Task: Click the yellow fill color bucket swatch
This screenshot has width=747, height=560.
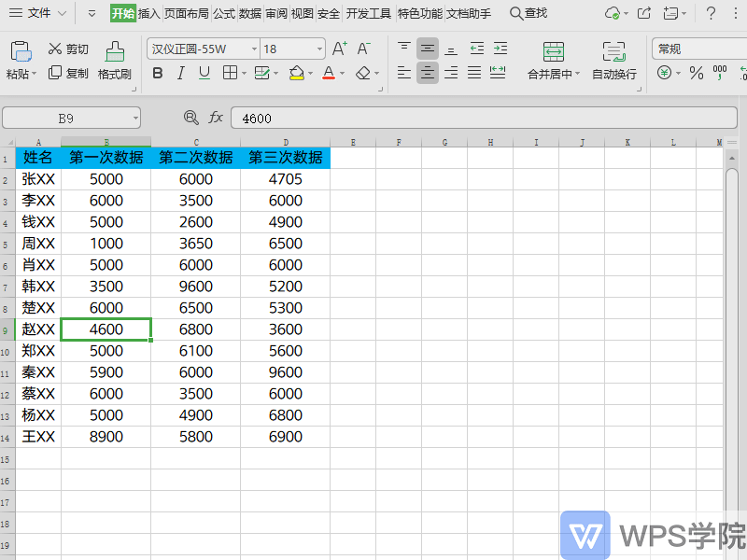Action: (297, 73)
